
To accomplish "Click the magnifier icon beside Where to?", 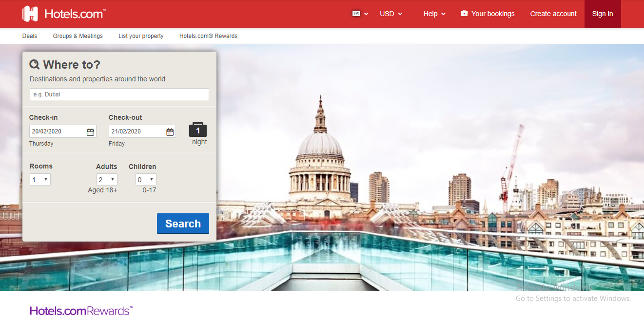I will 35,65.
